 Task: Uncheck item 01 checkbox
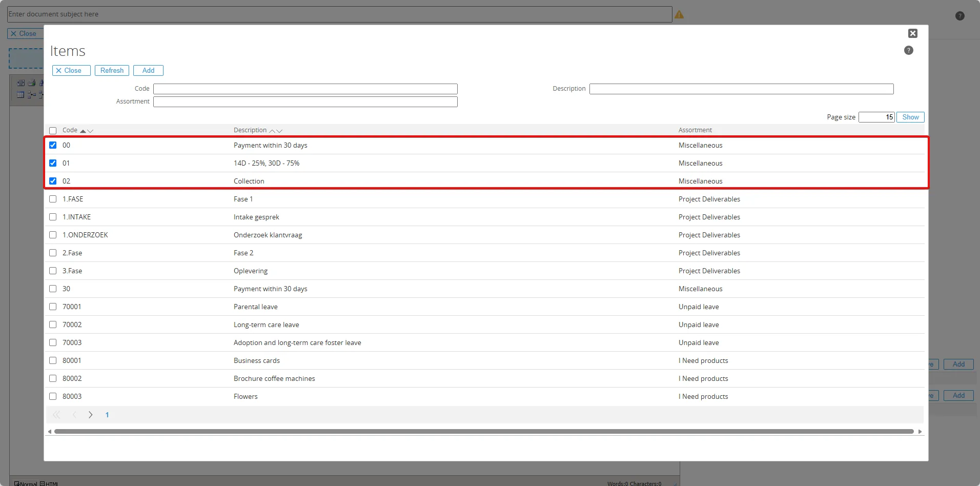coord(53,163)
